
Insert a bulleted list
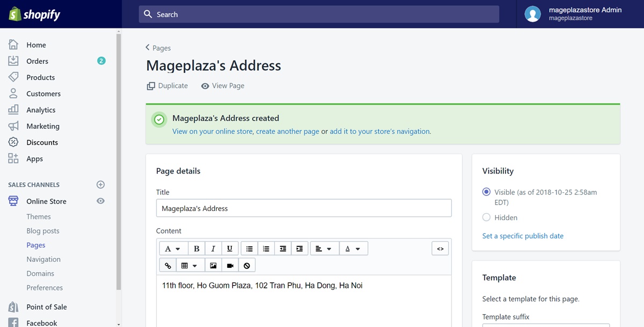click(250, 249)
